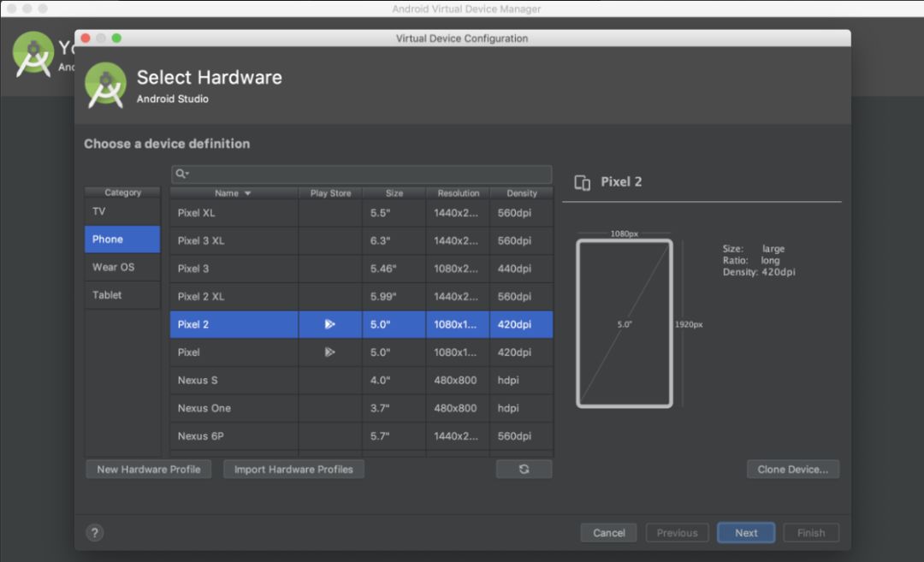924x562 pixels.
Task: Click New Hardware Profile button
Action: coord(149,469)
